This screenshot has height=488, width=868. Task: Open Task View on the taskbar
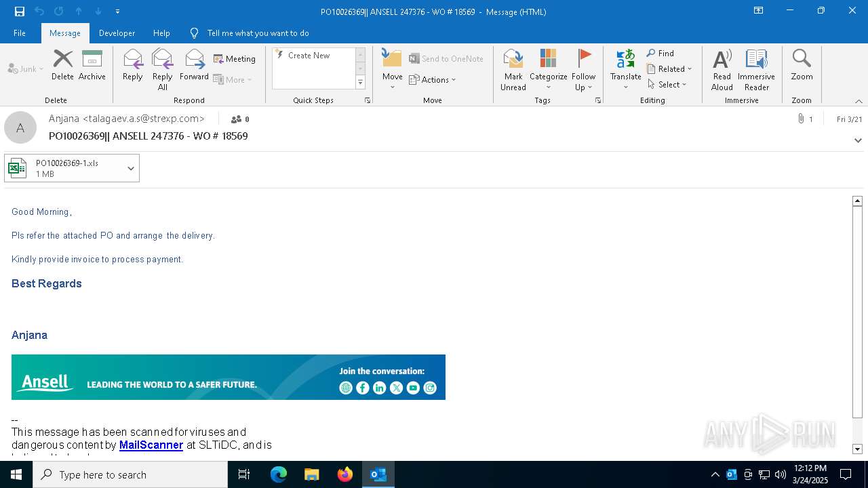[x=244, y=474]
